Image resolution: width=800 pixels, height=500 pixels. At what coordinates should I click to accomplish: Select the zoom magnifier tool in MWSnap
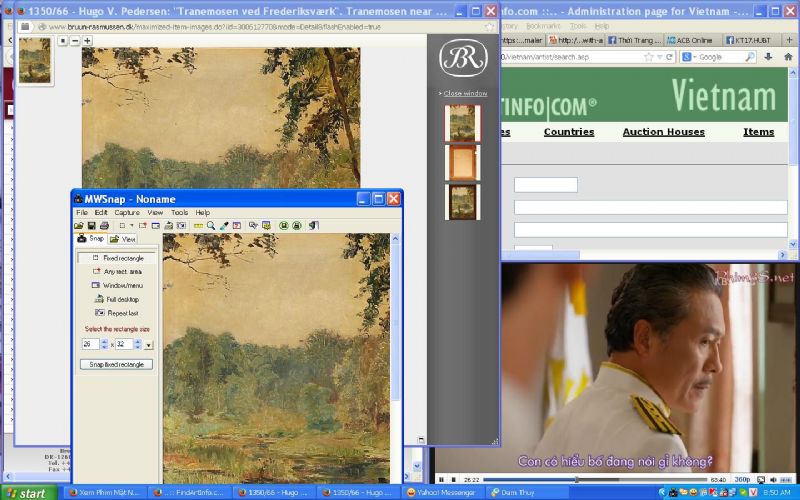click(211, 226)
